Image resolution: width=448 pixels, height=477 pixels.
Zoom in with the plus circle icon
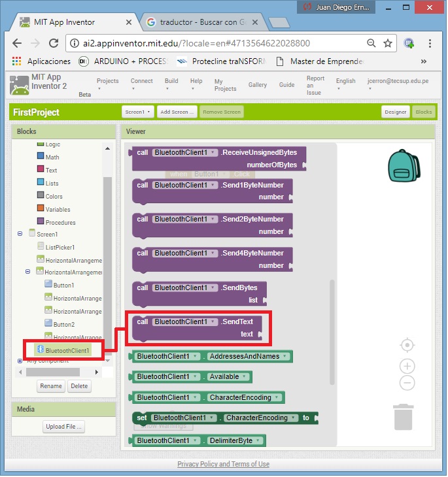(407, 367)
